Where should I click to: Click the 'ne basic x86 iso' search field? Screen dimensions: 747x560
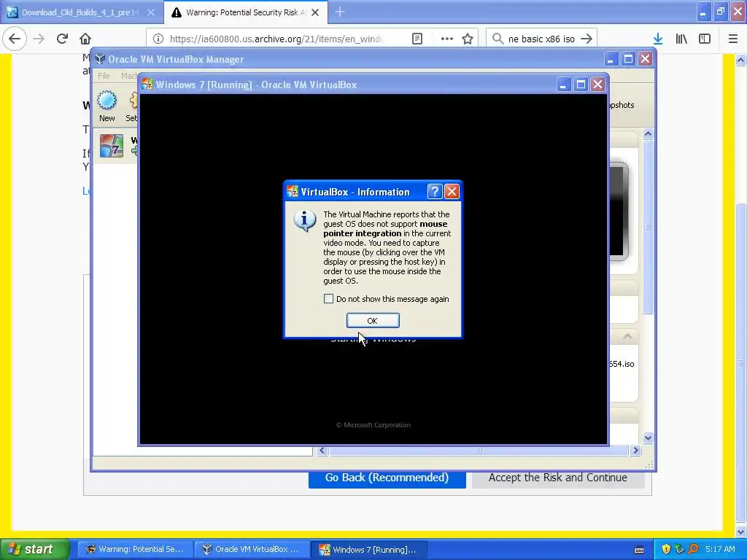541,39
